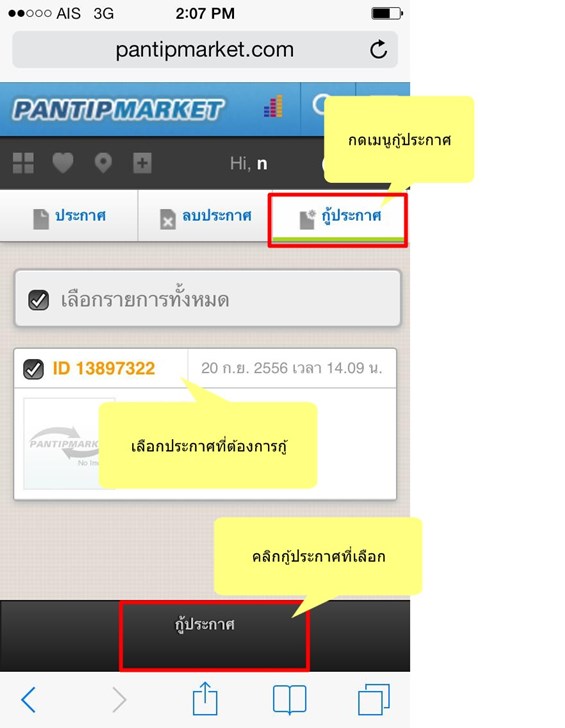Tap the Safari share icon

(x=205, y=698)
